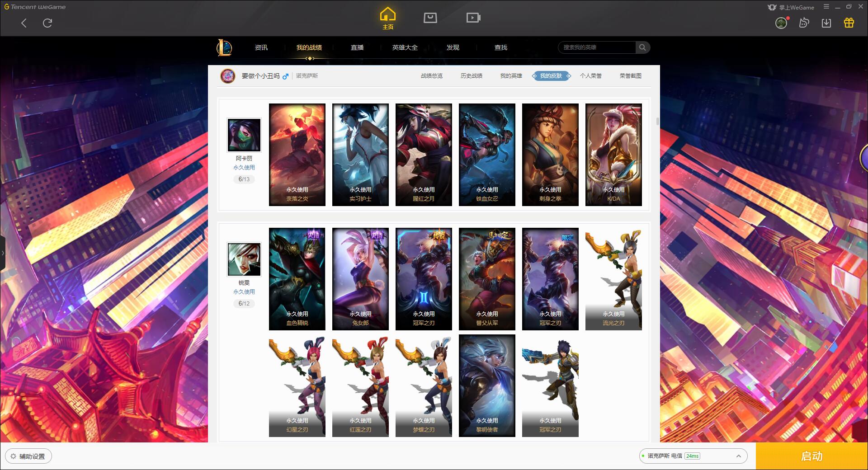
Task: Click the 辅助设置 button
Action: 28,456
